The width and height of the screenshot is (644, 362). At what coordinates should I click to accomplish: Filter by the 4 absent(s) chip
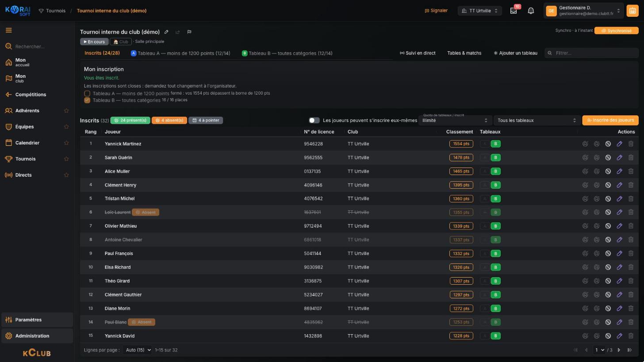pyautogui.click(x=169, y=121)
